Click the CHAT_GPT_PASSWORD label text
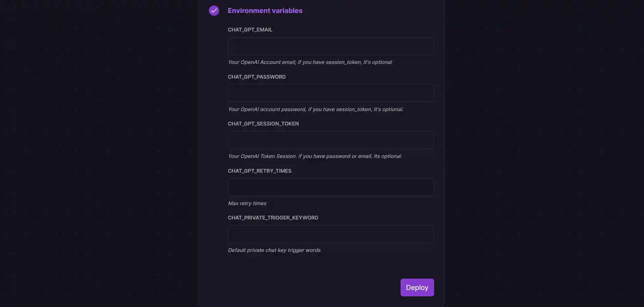Viewport: 644px width, 307px height. [256, 77]
